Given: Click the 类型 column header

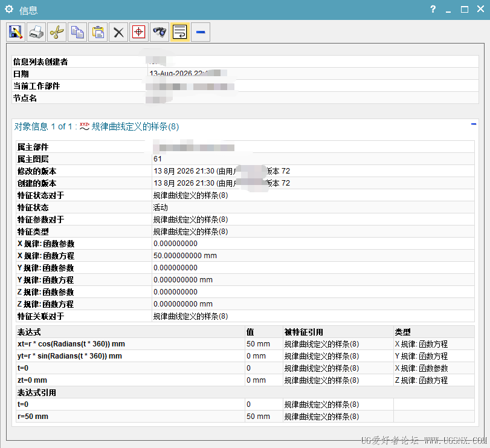Looking at the screenshot, I should (x=402, y=332).
